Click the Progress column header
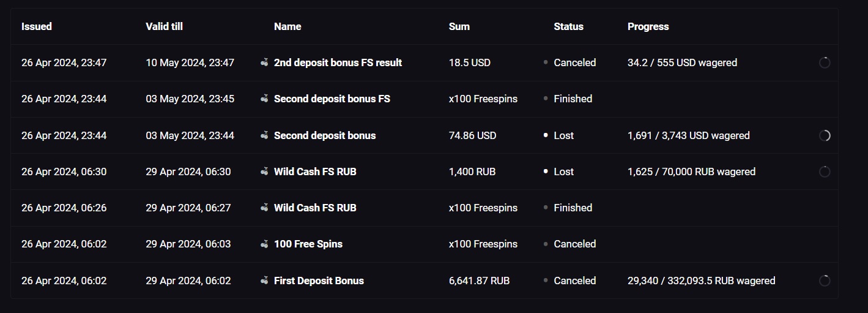The height and width of the screenshot is (313, 868). pyautogui.click(x=648, y=26)
